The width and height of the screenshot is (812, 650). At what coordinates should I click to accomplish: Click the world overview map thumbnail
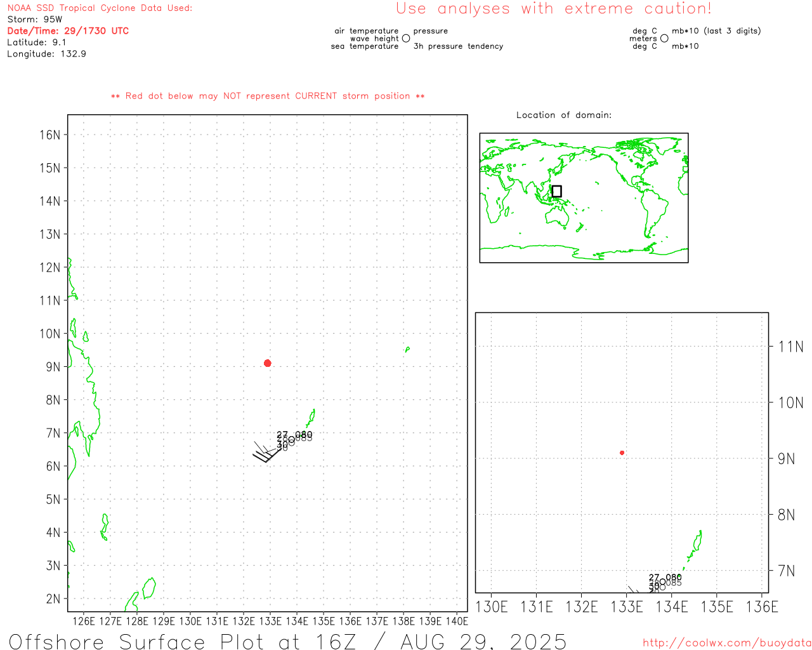pyautogui.click(x=584, y=197)
